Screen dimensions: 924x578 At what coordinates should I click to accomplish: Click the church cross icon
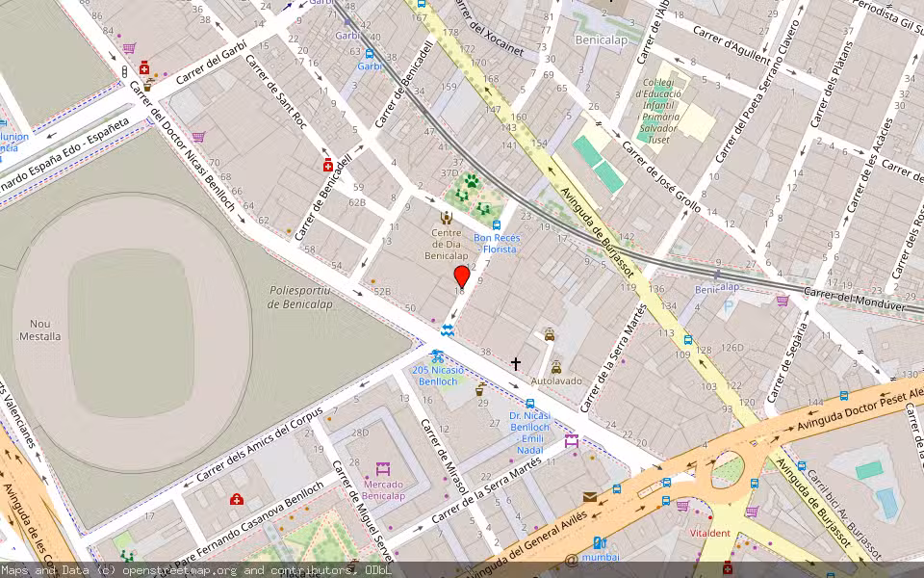tap(516, 364)
